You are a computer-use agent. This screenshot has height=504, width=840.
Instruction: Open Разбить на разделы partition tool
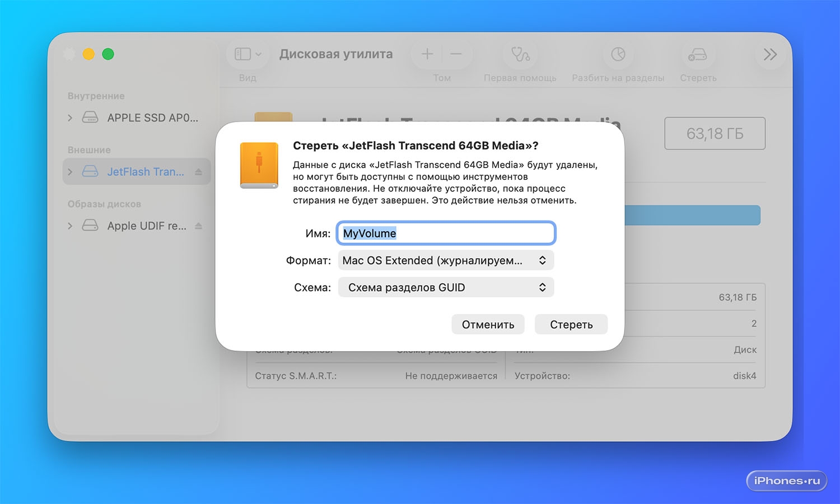[x=618, y=54]
